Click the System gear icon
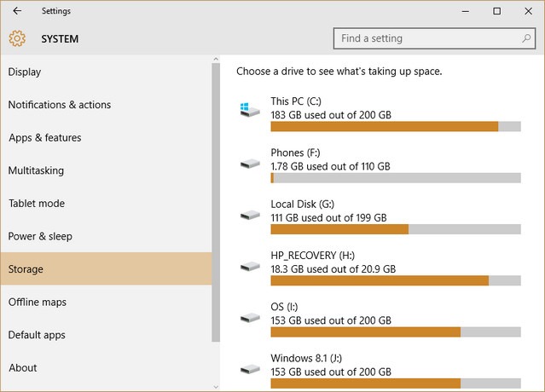 tap(17, 38)
